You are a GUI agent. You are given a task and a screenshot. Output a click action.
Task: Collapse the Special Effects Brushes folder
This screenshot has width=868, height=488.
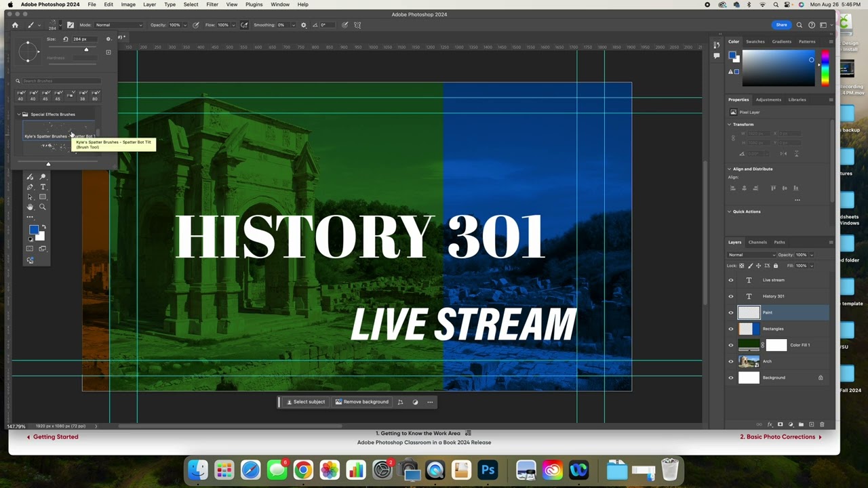[x=18, y=115]
